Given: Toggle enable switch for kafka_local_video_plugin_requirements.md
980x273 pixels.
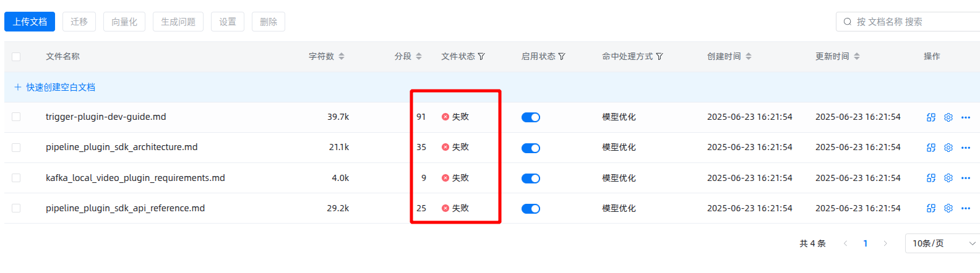Looking at the screenshot, I should 531,178.
